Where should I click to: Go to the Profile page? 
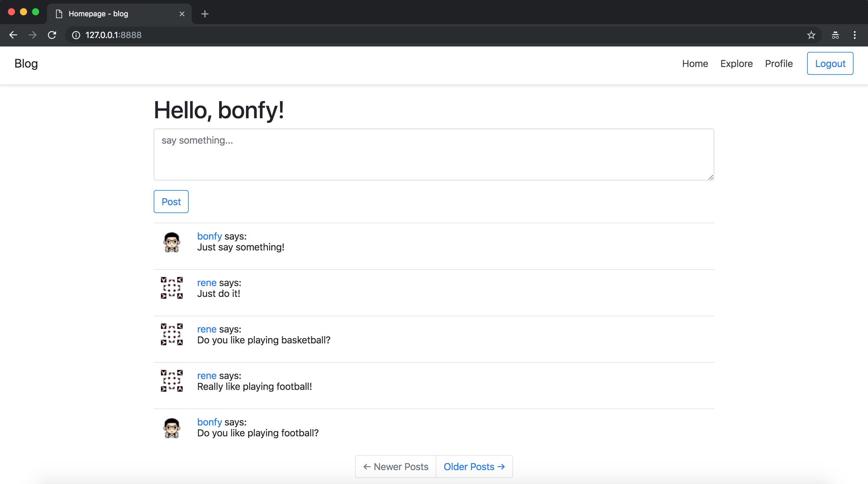(779, 63)
